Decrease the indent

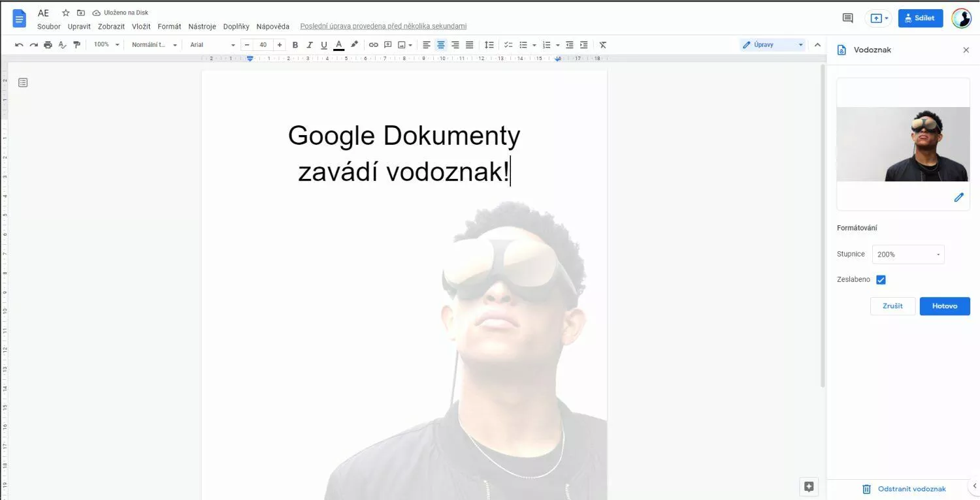click(x=570, y=45)
